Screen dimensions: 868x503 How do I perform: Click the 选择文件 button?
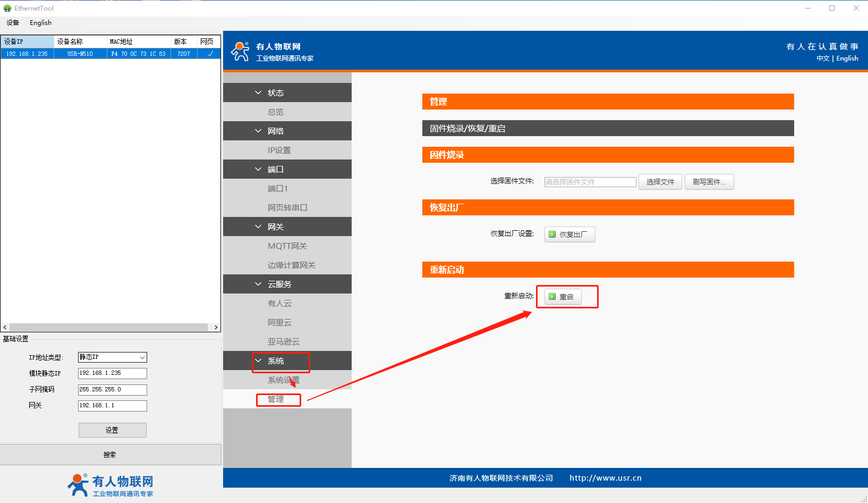[x=660, y=182]
